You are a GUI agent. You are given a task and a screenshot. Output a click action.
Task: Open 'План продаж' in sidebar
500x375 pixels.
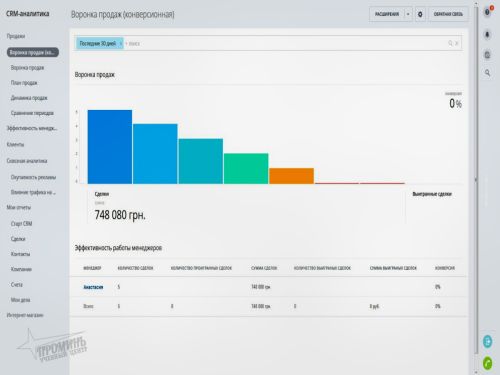tap(24, 83)
